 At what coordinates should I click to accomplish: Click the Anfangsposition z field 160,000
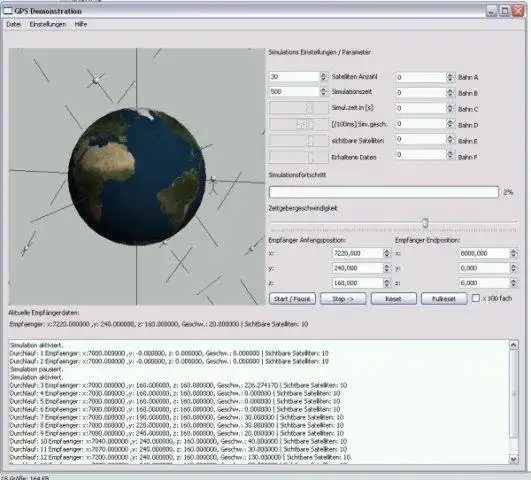click(358, 283)
